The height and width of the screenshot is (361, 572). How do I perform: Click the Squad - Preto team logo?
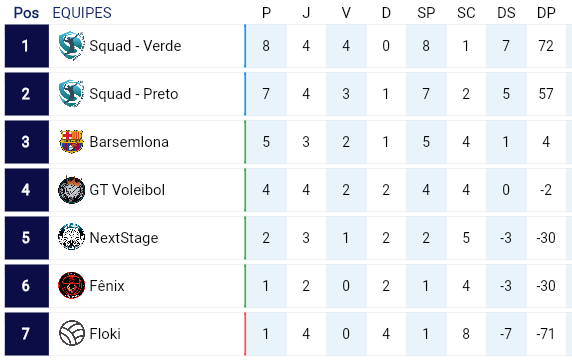pos(72,94)
